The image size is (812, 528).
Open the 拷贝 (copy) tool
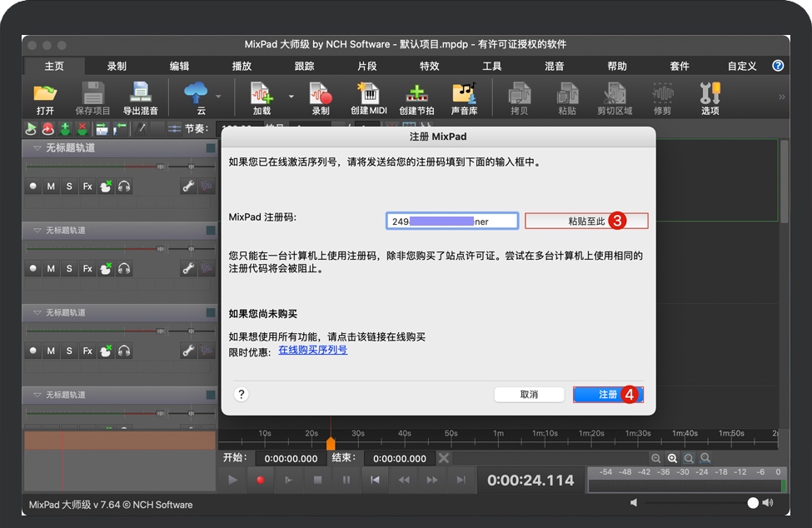(x=518, y=97)
